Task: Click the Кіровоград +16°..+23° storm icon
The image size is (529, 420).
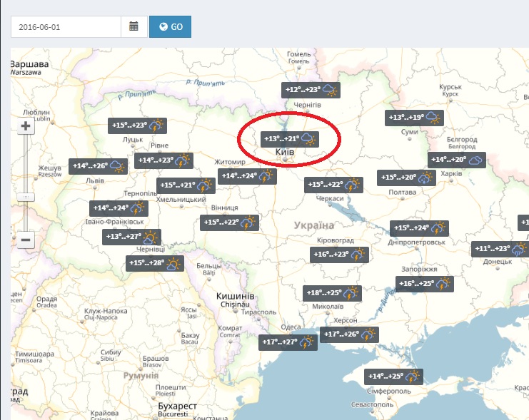Action: 358,255
